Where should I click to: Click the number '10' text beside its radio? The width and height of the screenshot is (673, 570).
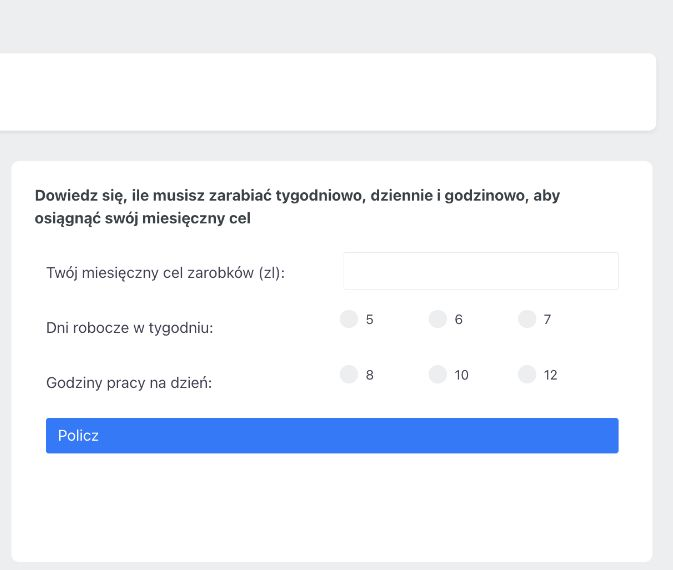point(461,375)
